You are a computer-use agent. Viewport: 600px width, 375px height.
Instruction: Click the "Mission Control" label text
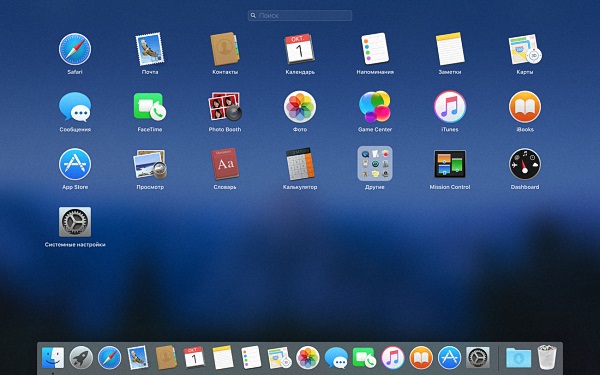coord(450,187)
